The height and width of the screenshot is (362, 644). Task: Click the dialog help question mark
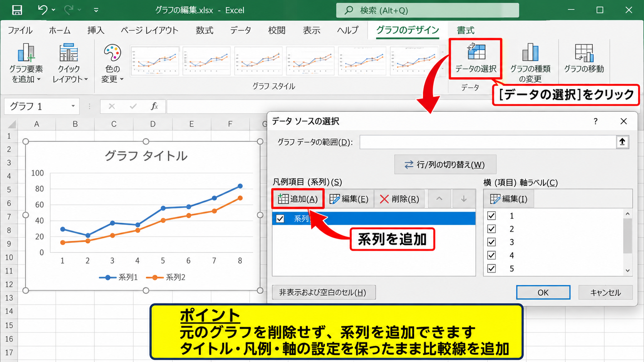(595, 122)
